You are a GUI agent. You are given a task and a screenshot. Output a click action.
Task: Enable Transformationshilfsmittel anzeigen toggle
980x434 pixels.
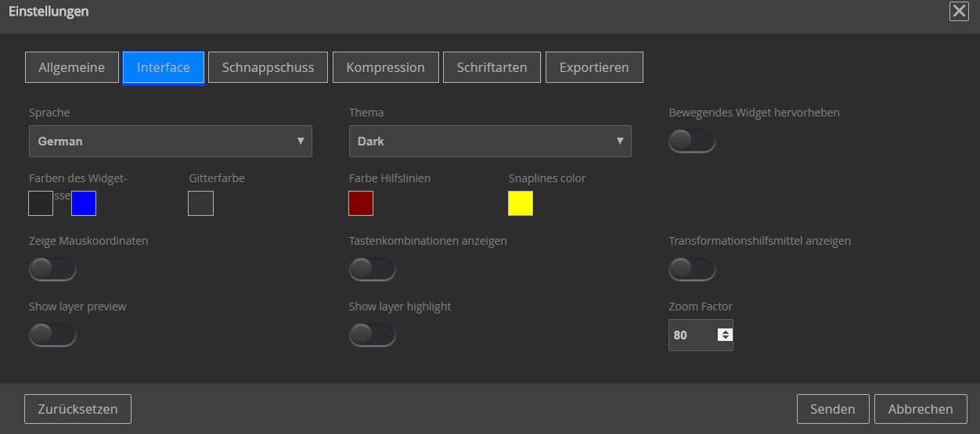[x=692, y=269]
